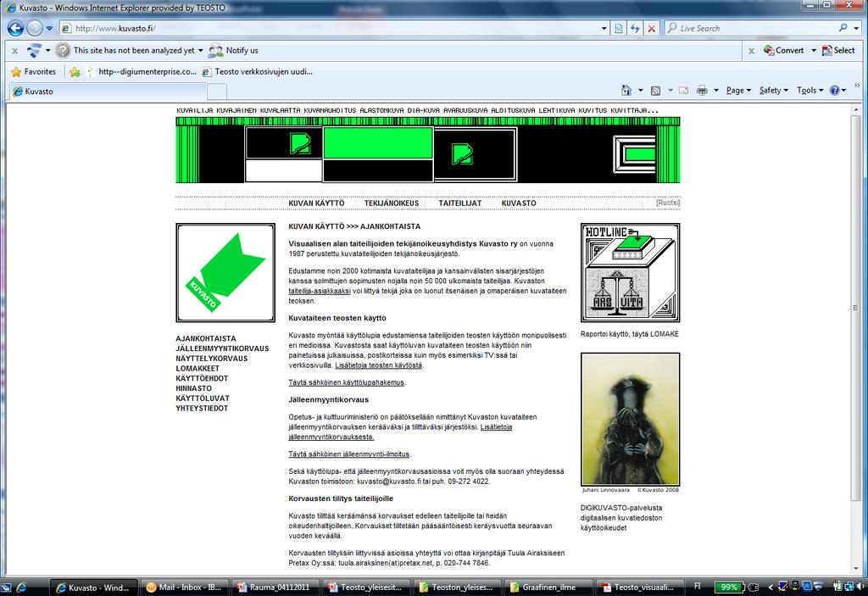868x596 pixels.
Task: Click the Add to Favorites Bar icon
Action: [75, 71]
